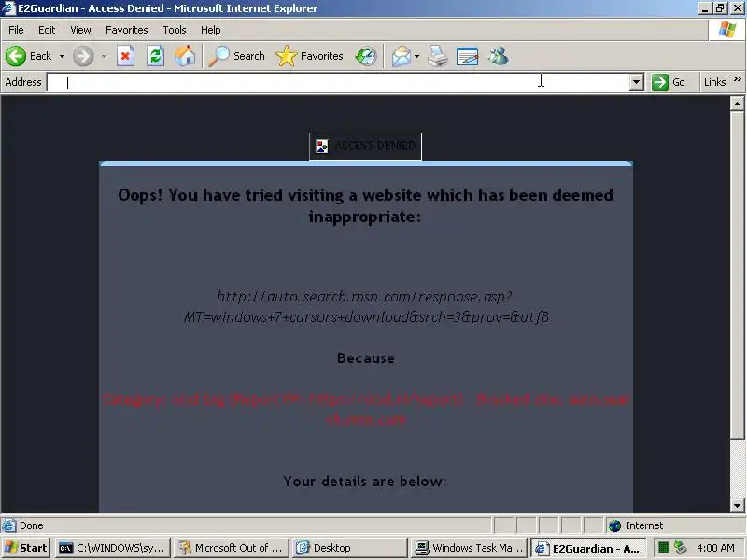The width and height of the screenshot is (747, 560).
Task: Click the Links toolbar label
Action: pos(714,82)
